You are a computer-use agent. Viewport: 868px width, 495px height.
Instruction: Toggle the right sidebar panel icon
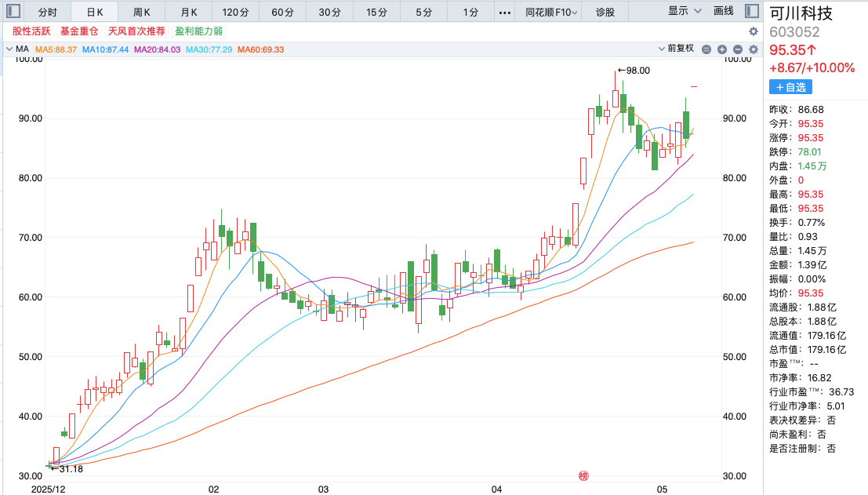tap(752, 11)
